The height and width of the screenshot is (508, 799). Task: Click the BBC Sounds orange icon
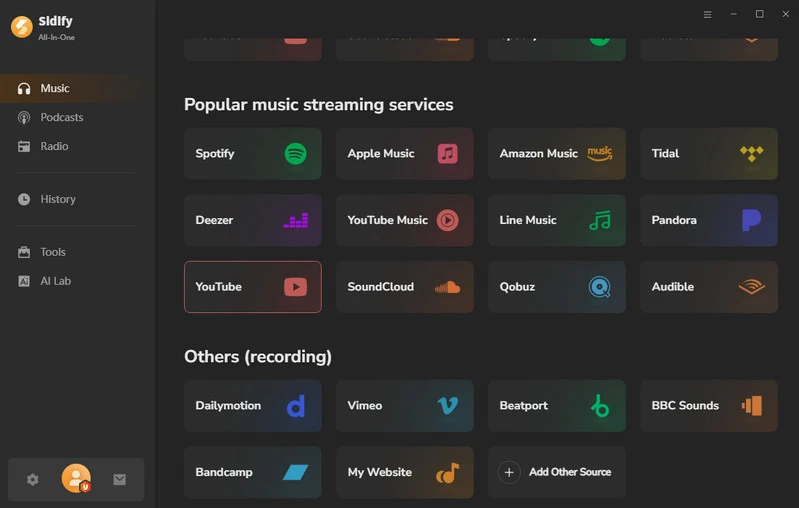point(752,406)
